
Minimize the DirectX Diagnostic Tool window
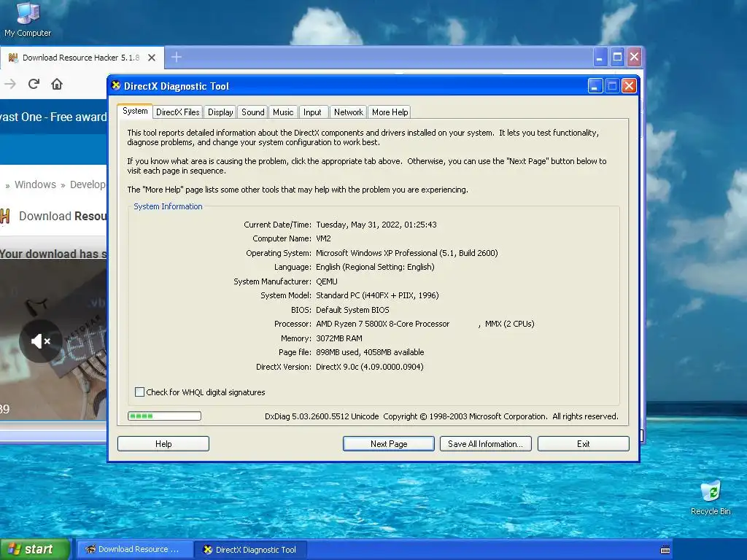pos(595,86)
